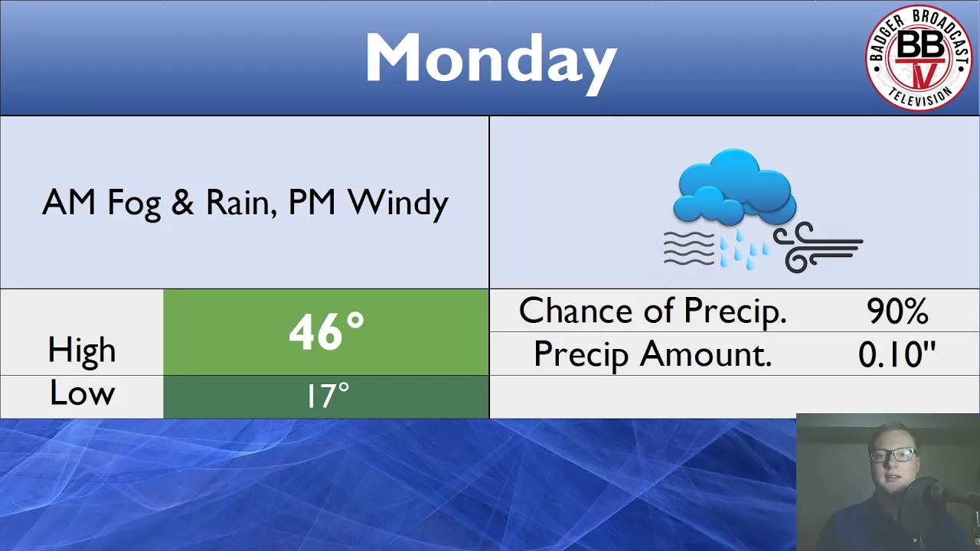980x551 pixels.
Task: Click the green 46° high temperature cell
Action: tap(326, 332)
